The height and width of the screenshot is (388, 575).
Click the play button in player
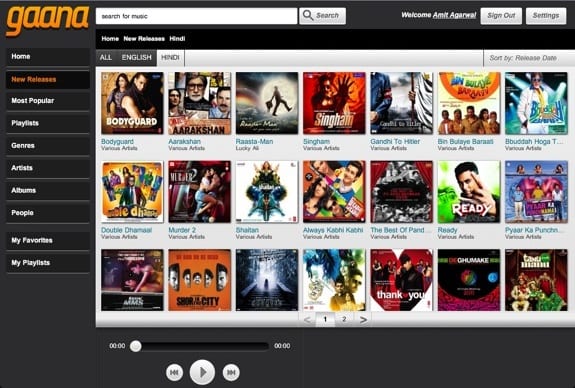tap(202, 372)
